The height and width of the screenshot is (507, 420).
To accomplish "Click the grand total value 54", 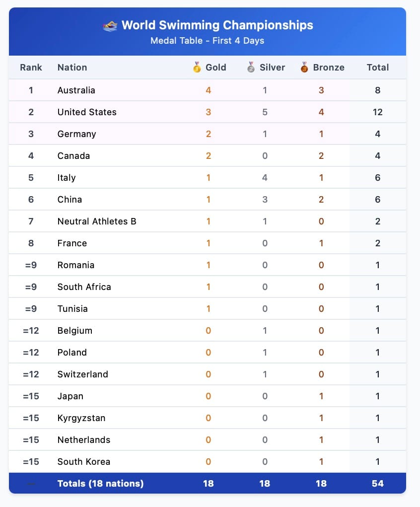I will pos(378,483).
